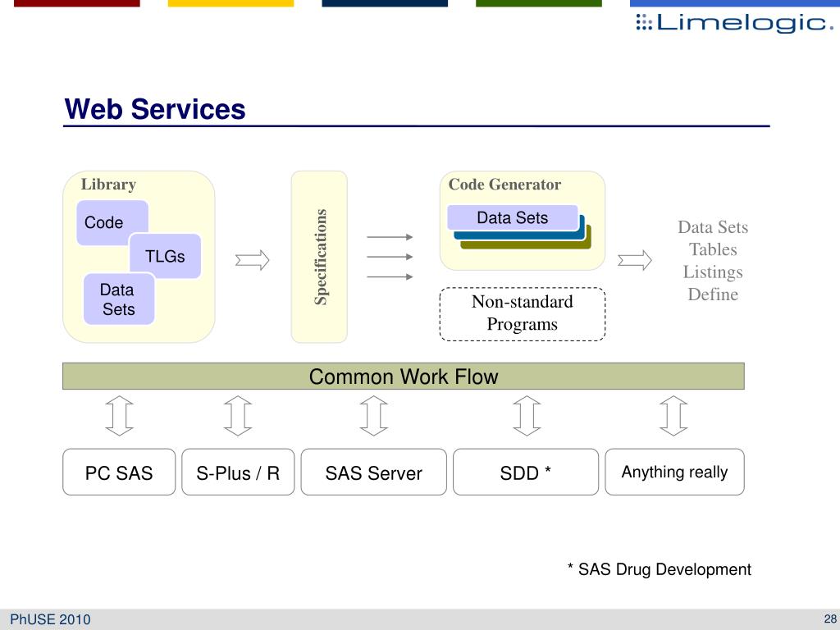Screen dimensions: 840x630
Task: Select the S-Plus / R box
Action: click(x=238, y=472)
